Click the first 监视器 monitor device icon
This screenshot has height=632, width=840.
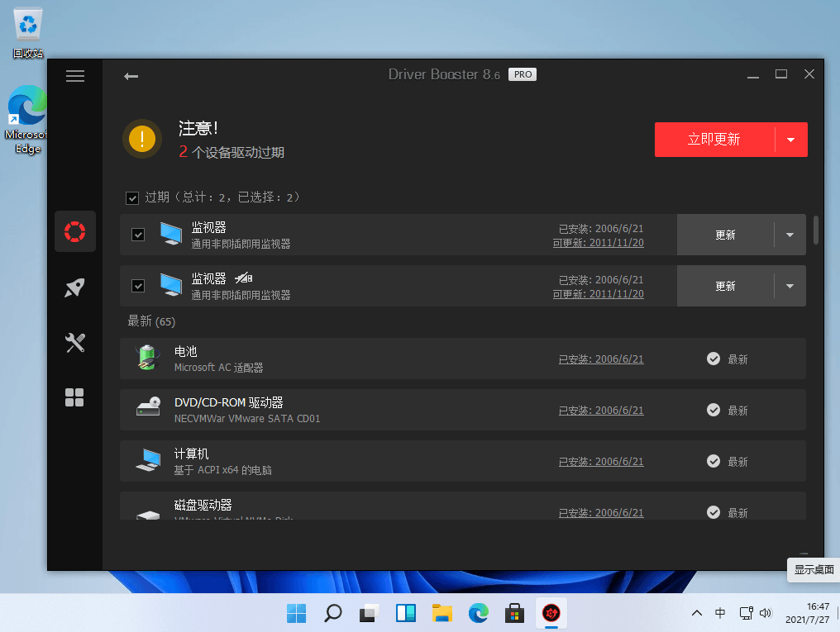(171, 234)
